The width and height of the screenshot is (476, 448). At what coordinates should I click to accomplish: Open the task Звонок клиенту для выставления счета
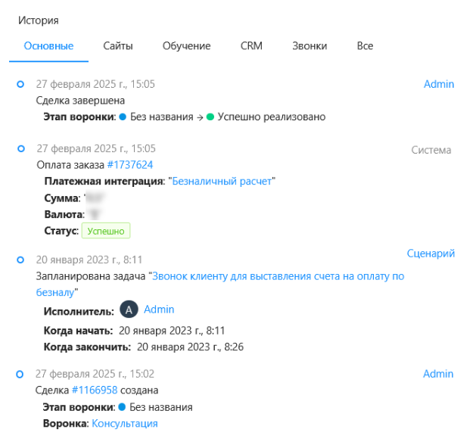278,277
